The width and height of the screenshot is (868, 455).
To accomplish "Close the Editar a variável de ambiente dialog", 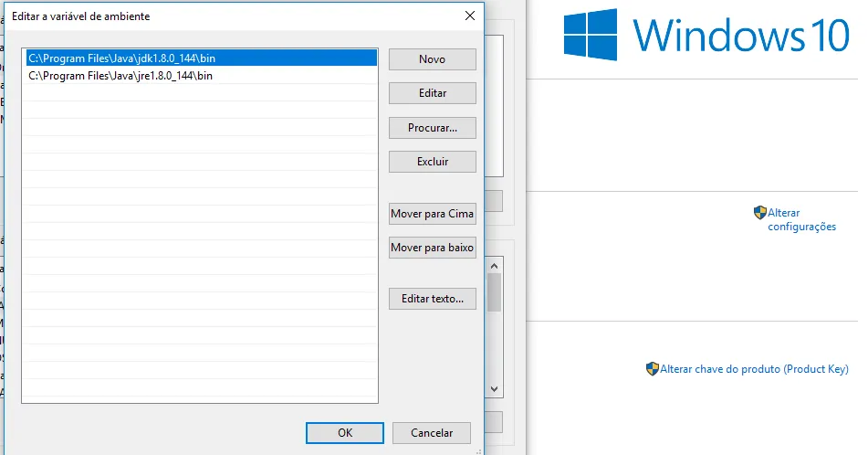I will (470, 16).
